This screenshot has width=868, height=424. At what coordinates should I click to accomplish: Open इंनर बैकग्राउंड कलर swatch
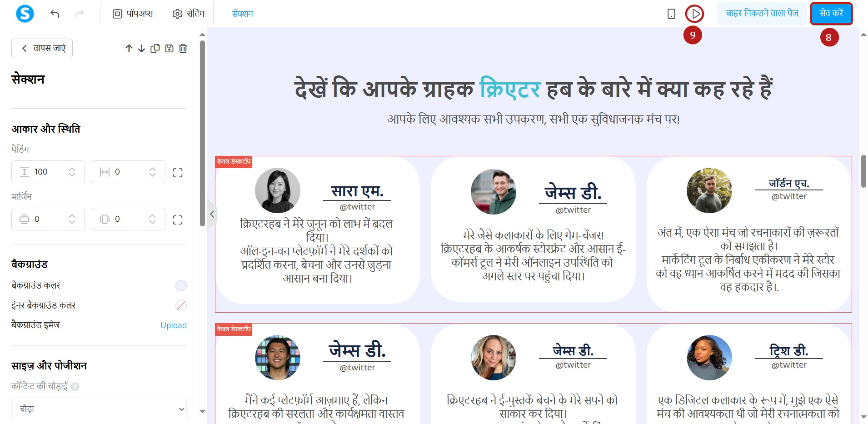(181, 305)
